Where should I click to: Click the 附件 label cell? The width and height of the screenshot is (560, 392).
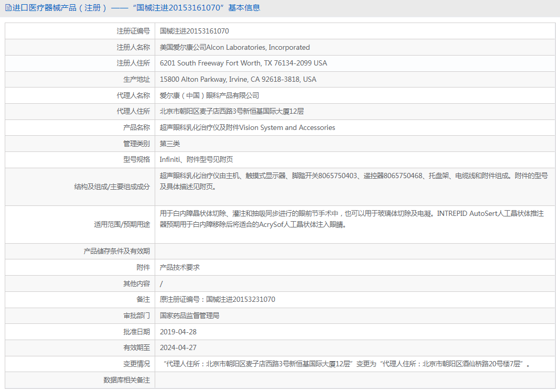pyautogui.click(x=143, y=267)
